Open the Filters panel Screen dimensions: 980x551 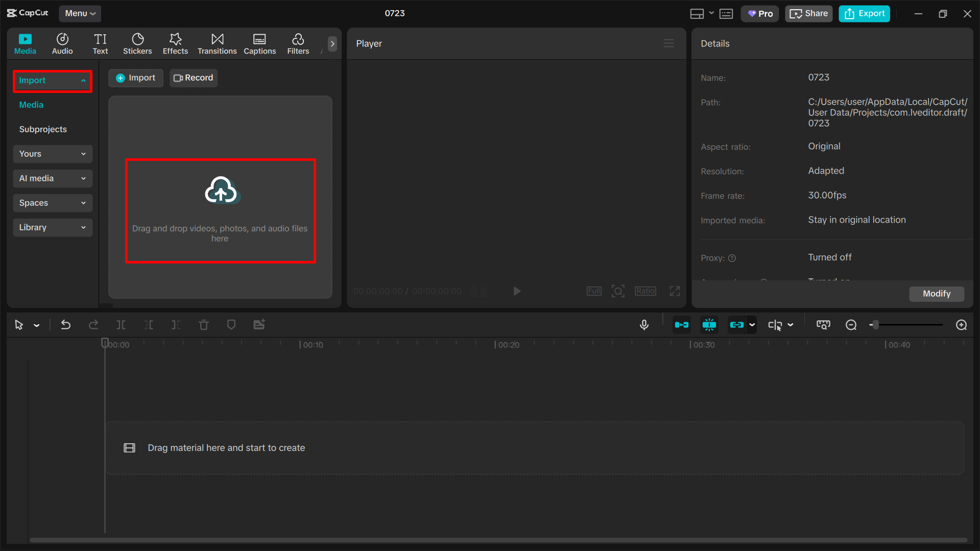pyautogui.click(x=298, y=43)
